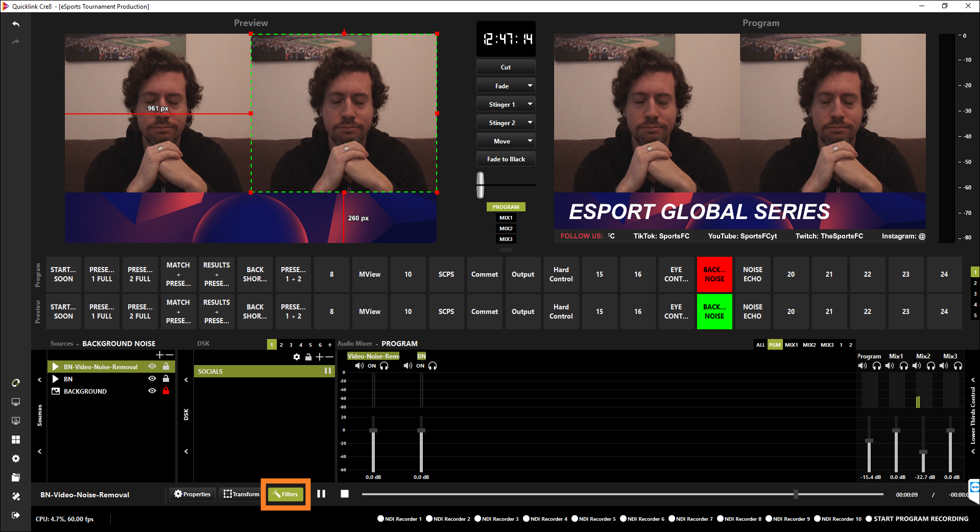Image resolution: width=980 pixels, height=532 pixels.
Task: Mute the Mix2 output speaker icon
Action: [x=917, y=366]
